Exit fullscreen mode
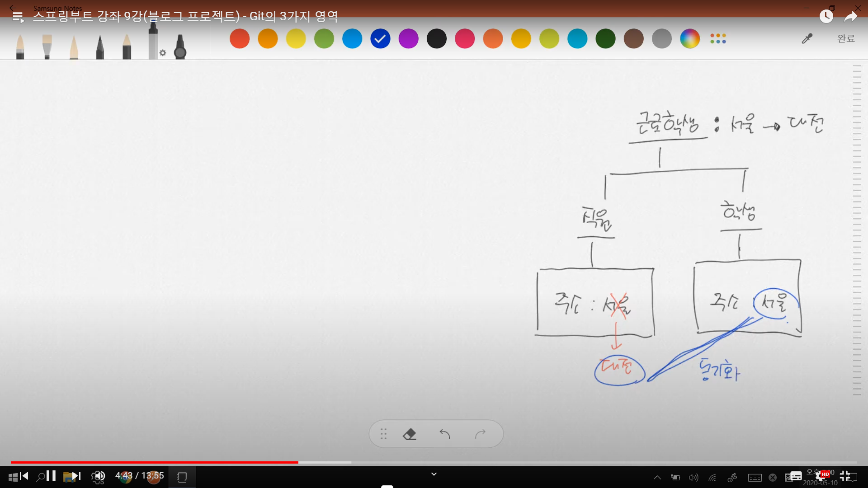This screenshot has height=488, width=868. tap(844, 476)
